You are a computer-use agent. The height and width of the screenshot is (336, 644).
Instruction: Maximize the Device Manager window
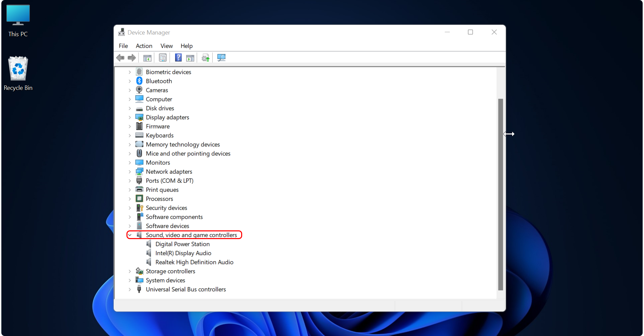pos(470,32)
